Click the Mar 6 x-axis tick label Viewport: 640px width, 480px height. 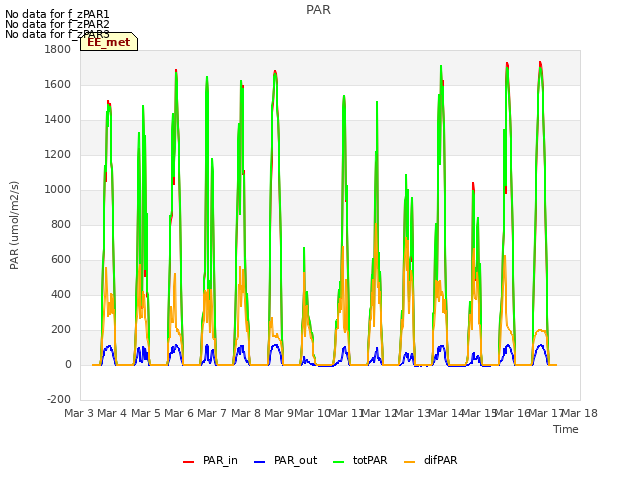pyautogui.click(x=179, y=413)
